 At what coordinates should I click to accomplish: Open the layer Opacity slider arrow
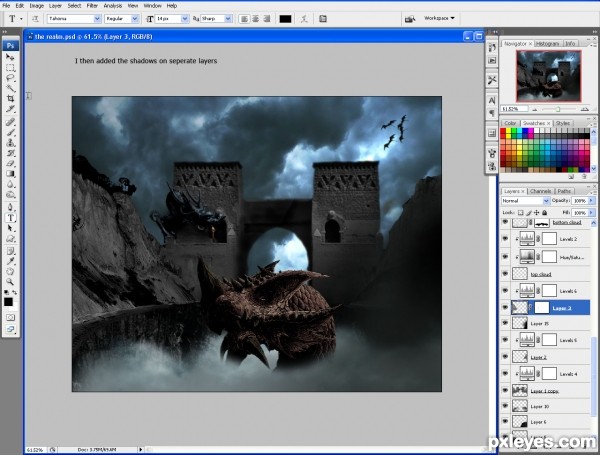592,201
